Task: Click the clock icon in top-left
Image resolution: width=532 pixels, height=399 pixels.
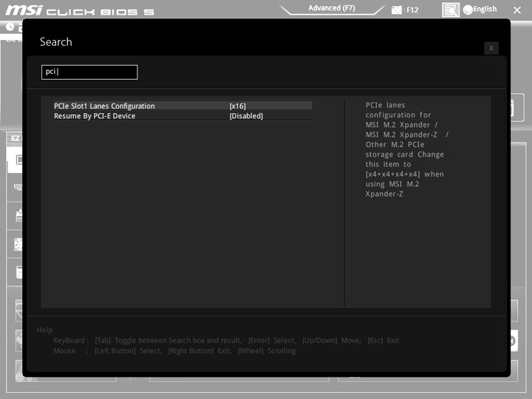Action: coord(10,27)
